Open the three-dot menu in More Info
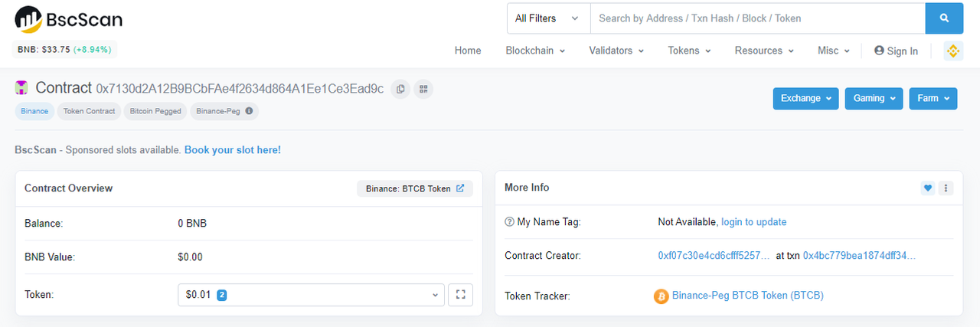980x327 pixels. click(946, 188)
